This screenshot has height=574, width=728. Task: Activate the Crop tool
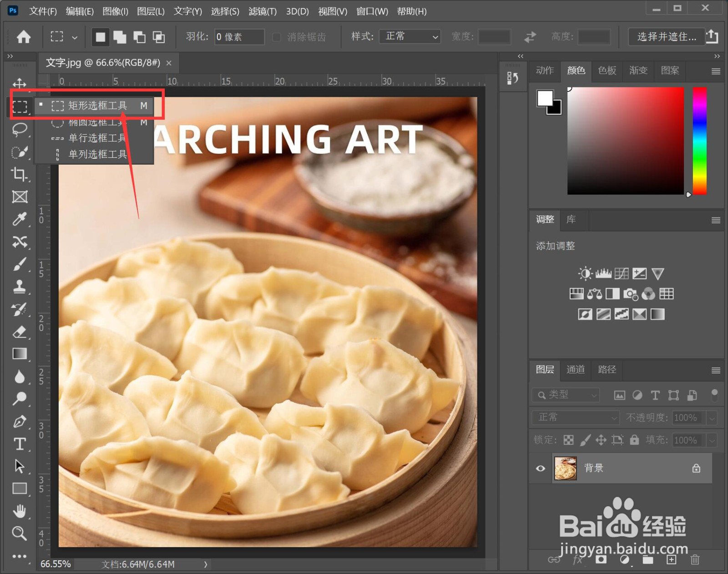(19, 174)
